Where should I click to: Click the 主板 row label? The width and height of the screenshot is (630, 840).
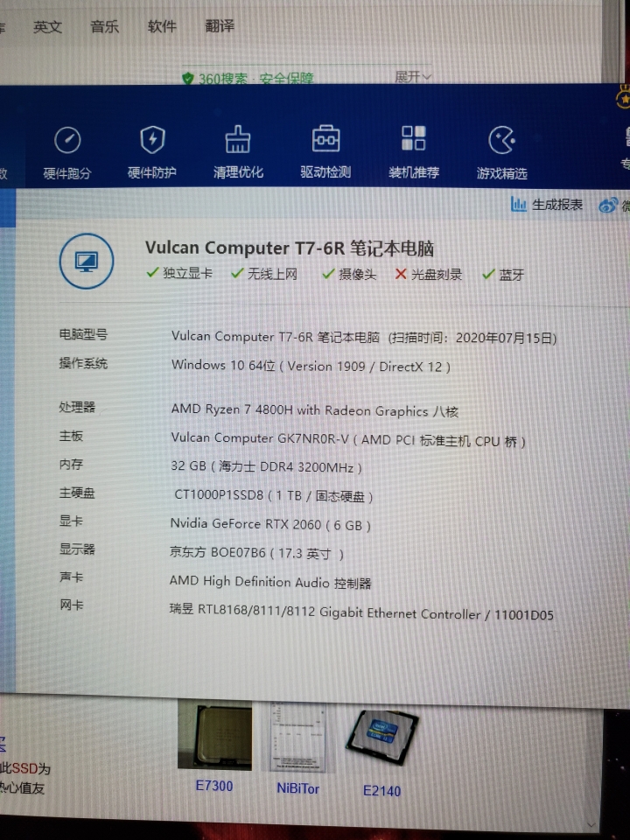coord(71,436)
